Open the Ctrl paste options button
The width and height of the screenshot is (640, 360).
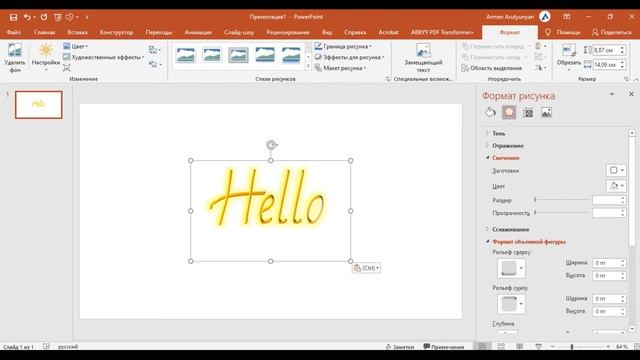pos(367,268)
